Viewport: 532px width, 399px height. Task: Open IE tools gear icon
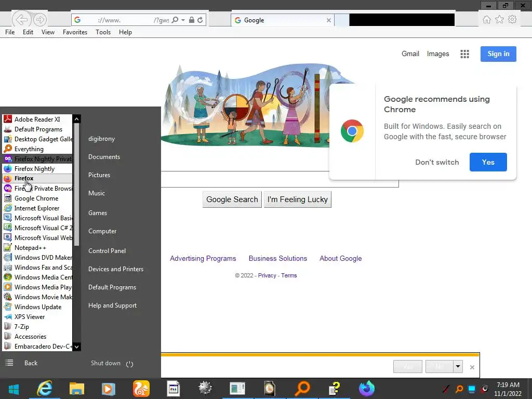coord(512,20)
